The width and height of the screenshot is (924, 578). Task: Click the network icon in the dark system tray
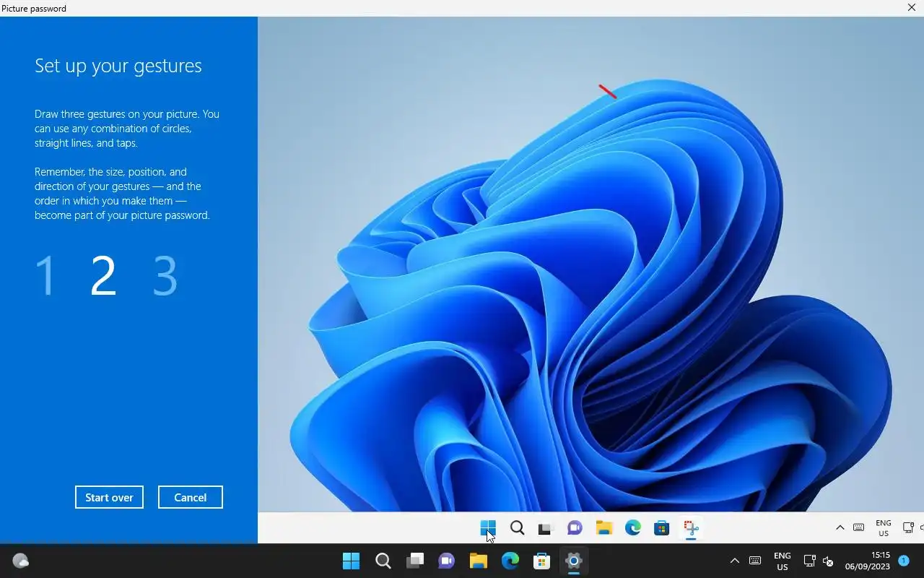(x=809, y=561)
